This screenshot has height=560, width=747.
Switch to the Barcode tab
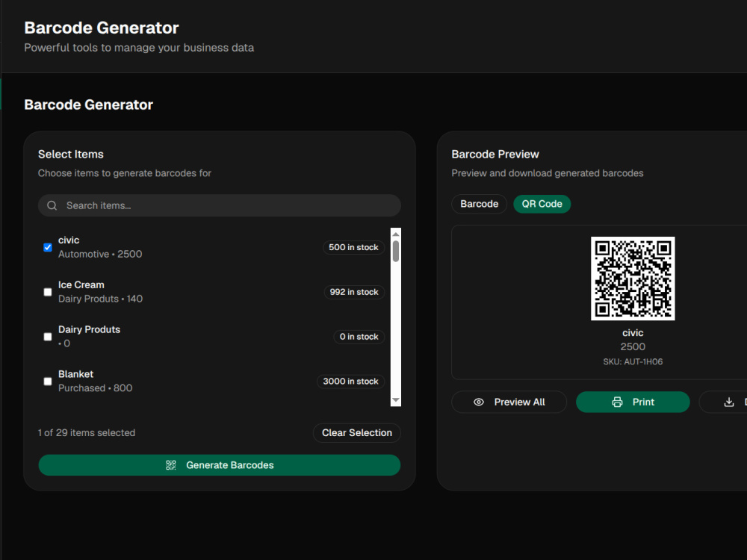click(x=479, y=204)
